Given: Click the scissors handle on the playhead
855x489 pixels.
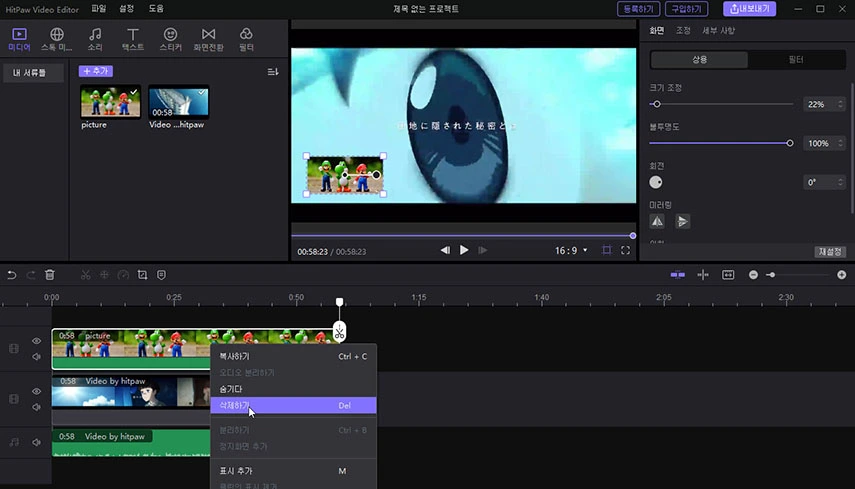Looking at the screenshot, I should (x=340, y=331).
